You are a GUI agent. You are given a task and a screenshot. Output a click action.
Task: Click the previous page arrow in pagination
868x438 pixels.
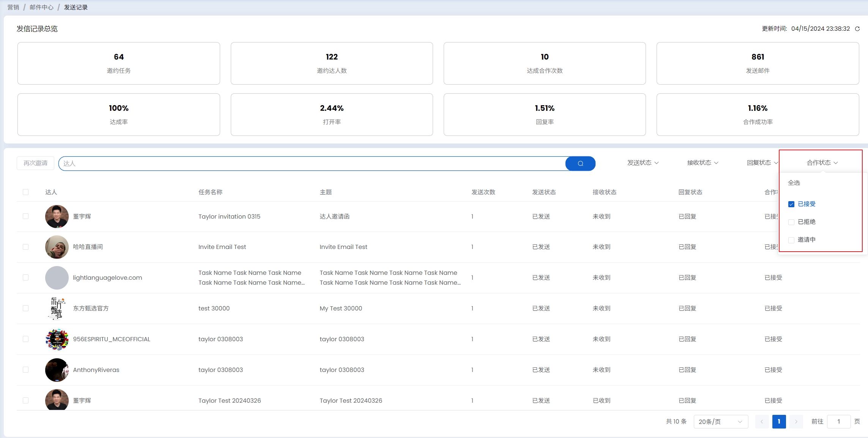point(761,422)
